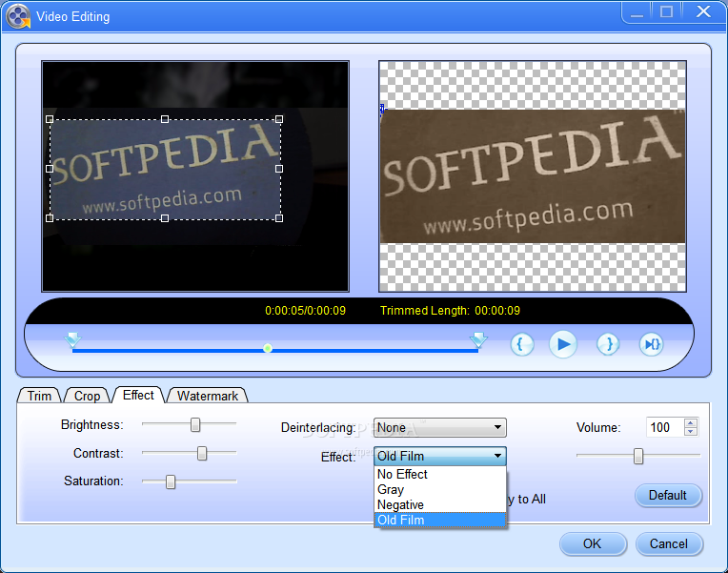Choose Negative effect from the list
This screenshot has height=573, width=728.
click(439, 504)
